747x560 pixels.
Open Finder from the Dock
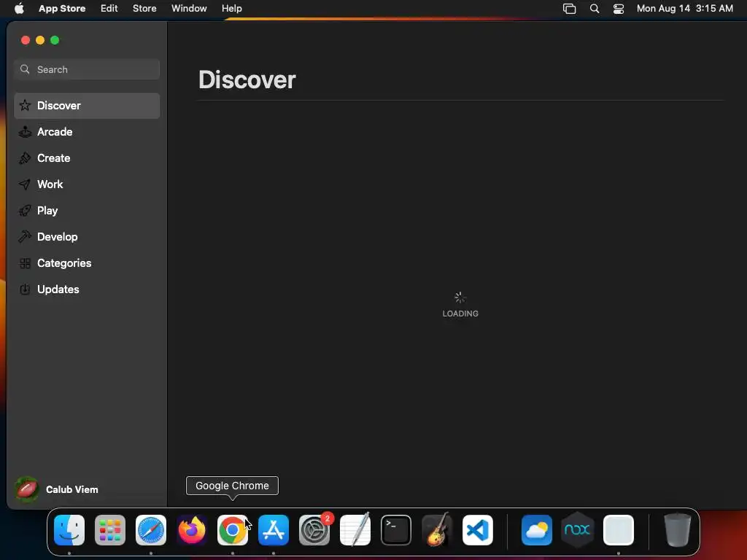pyautogui.click(x=69, y=530)
